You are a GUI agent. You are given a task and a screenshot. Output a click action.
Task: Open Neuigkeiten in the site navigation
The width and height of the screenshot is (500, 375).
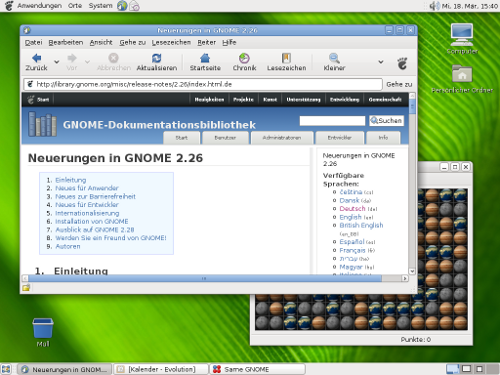[209, 99]
